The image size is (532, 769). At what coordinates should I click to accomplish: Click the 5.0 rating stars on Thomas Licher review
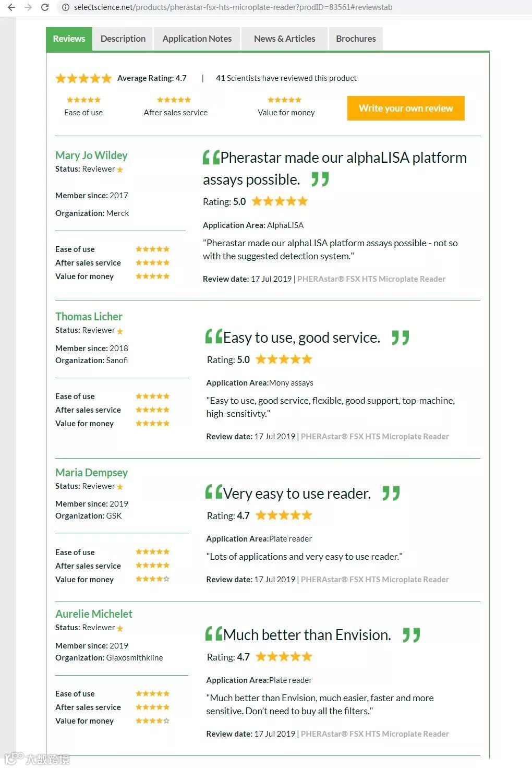[x=284, y=359]
